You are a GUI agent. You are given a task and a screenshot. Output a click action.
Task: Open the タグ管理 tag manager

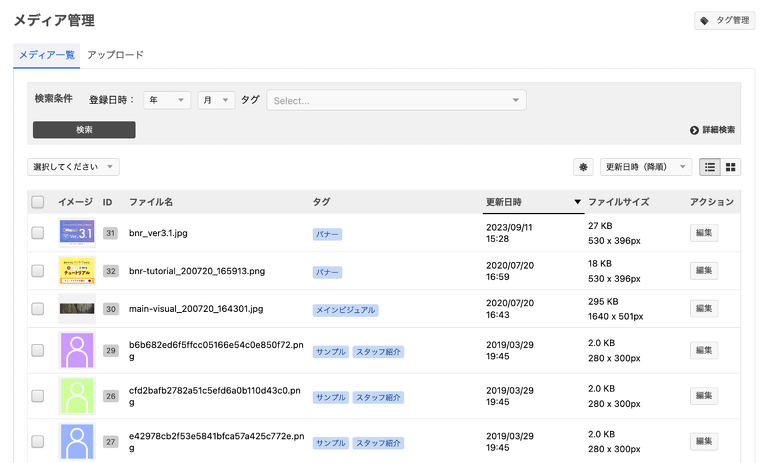(724, 20)
